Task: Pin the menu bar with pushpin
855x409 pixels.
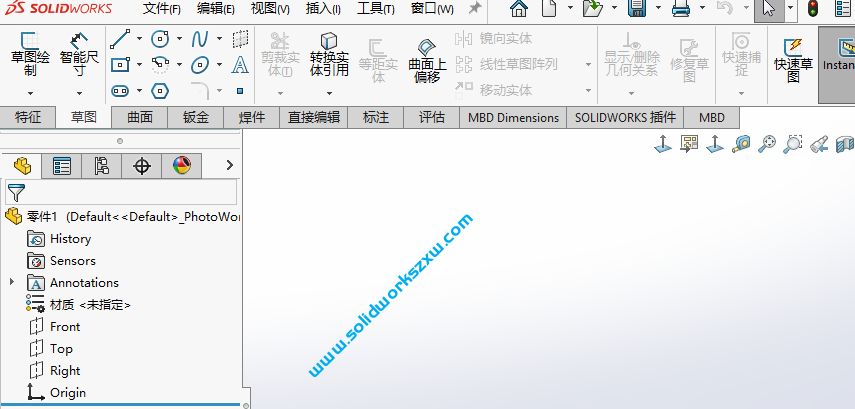Action: 475,8
